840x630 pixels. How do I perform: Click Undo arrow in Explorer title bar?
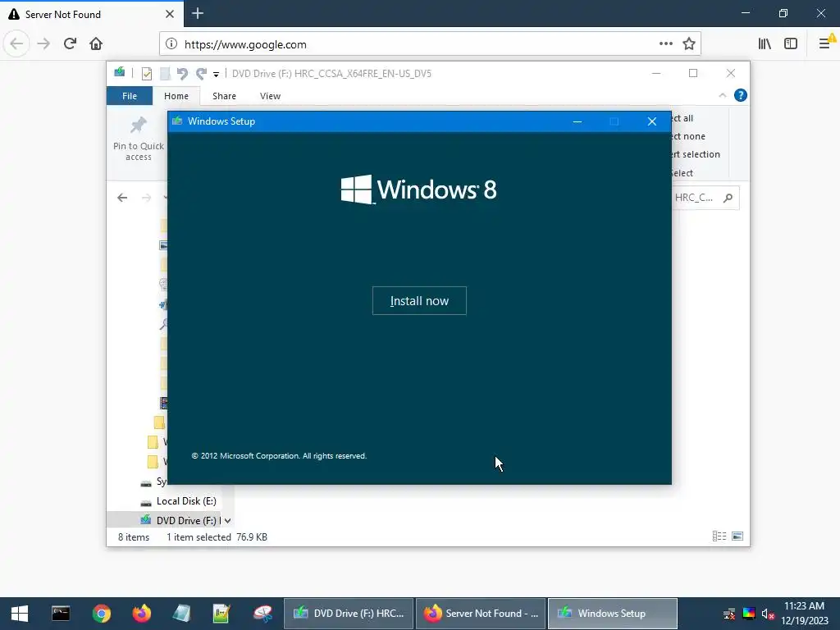(x=182, y=73)
